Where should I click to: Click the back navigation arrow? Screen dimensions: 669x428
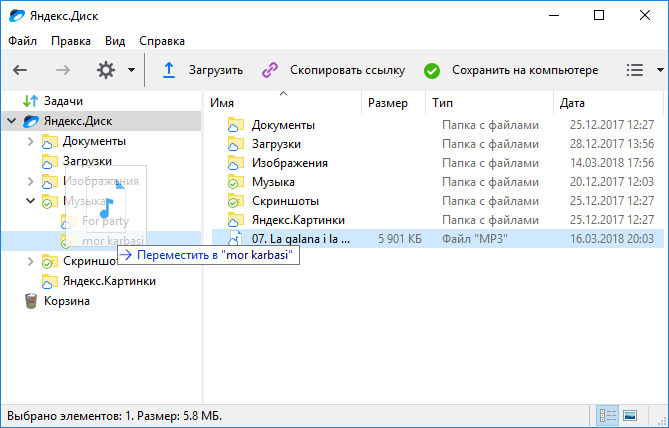point(20,70)
